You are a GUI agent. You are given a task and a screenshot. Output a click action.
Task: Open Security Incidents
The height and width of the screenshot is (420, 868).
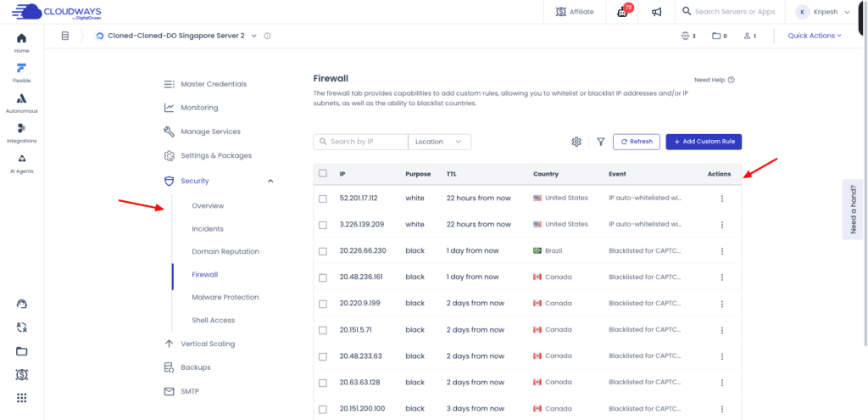(208, 229)
